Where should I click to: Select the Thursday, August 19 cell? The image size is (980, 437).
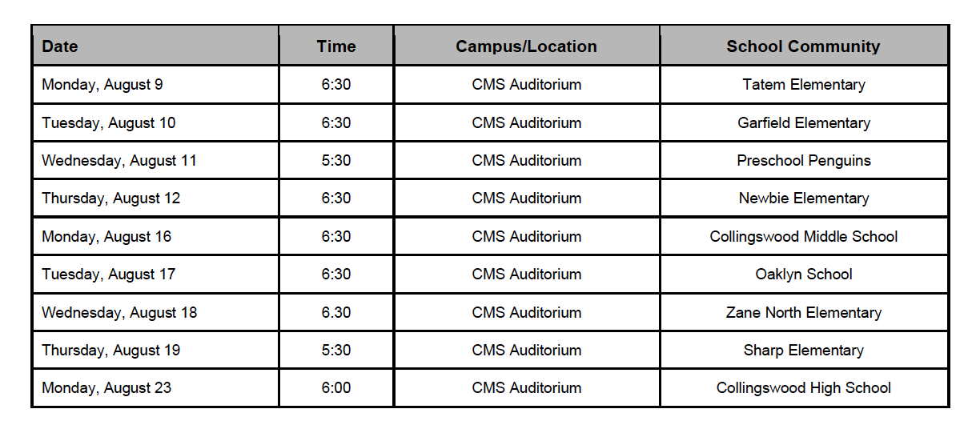click(156, 350)
